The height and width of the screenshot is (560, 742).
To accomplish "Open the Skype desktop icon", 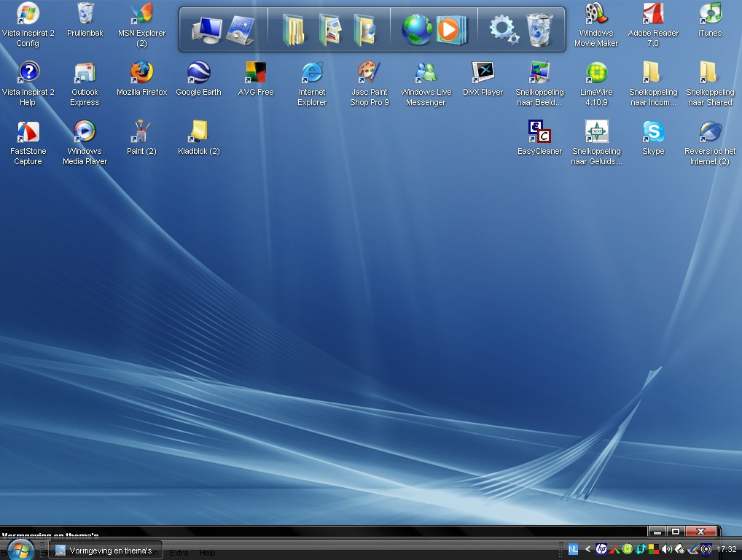I will click(653, 132).
